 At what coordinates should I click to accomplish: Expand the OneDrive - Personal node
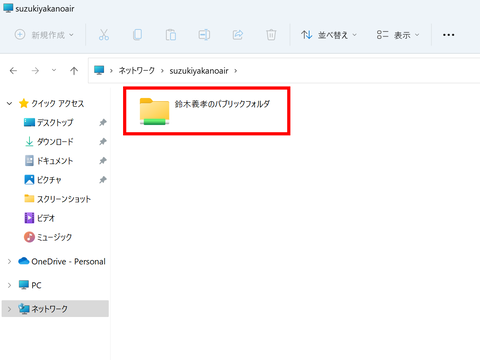pos(9,261)
